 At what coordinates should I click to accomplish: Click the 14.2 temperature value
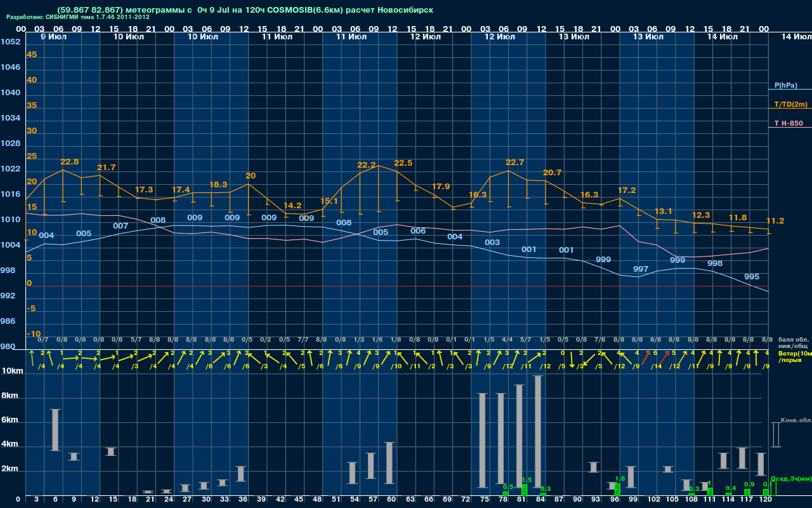click(x=292, y=206)
